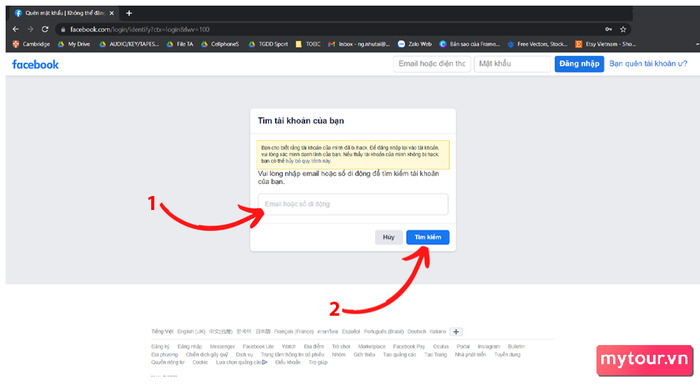Open the My Drive bookmark

74,44
